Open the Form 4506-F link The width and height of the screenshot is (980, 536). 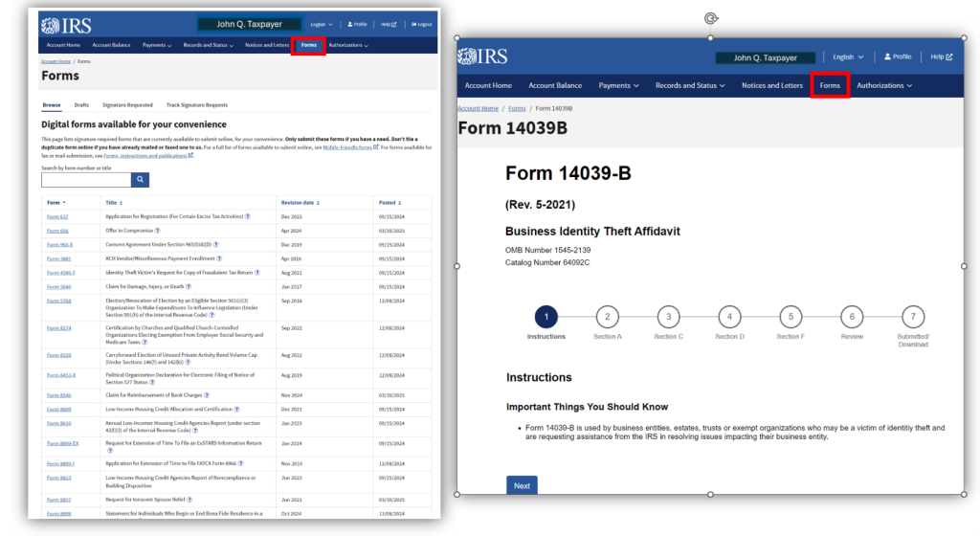[60, 273]
